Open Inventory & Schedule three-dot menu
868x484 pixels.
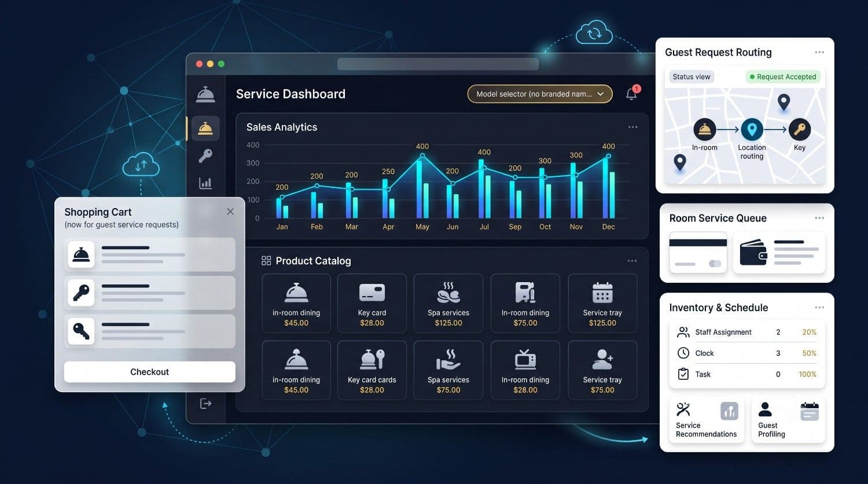(819, 308)
